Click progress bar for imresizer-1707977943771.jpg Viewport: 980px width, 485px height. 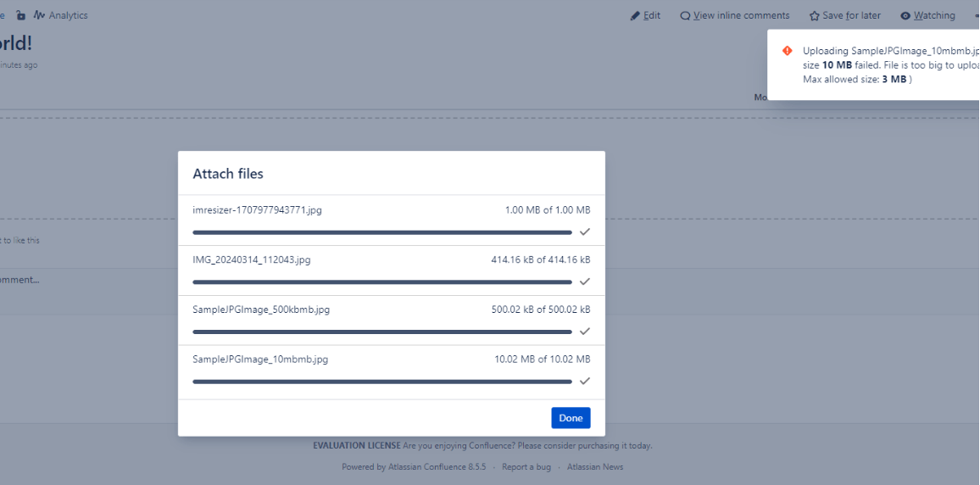(x=381, y=232)
